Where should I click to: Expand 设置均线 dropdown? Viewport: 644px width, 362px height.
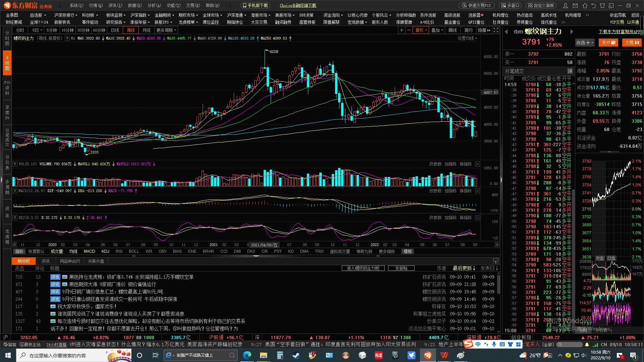click(x=467, y=38)
